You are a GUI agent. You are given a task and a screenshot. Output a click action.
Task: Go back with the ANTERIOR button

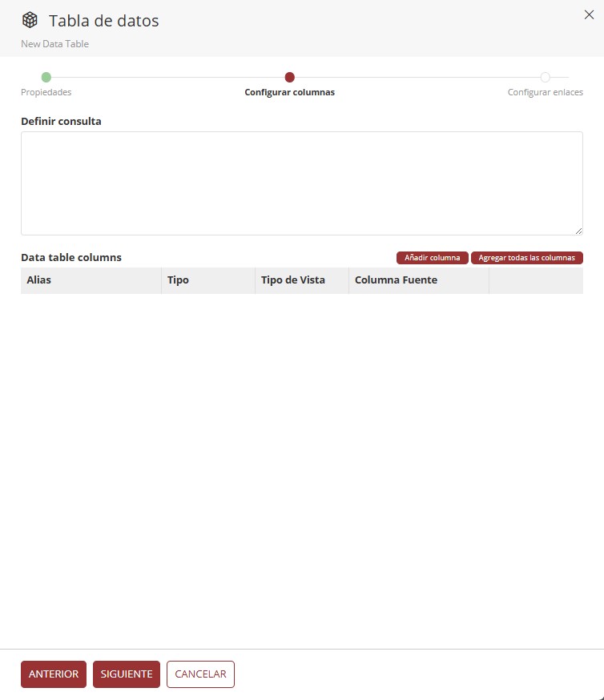(x=54, y=674)
